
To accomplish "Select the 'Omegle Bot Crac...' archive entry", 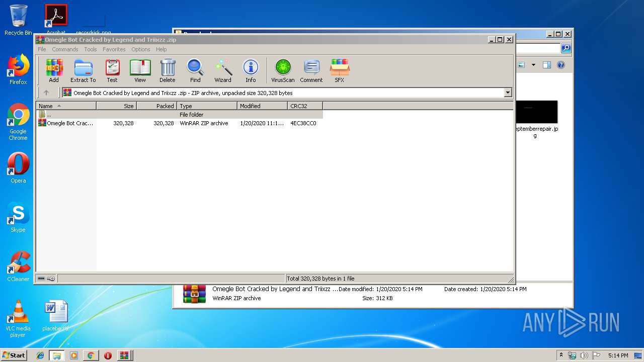I will click(66, 123).
